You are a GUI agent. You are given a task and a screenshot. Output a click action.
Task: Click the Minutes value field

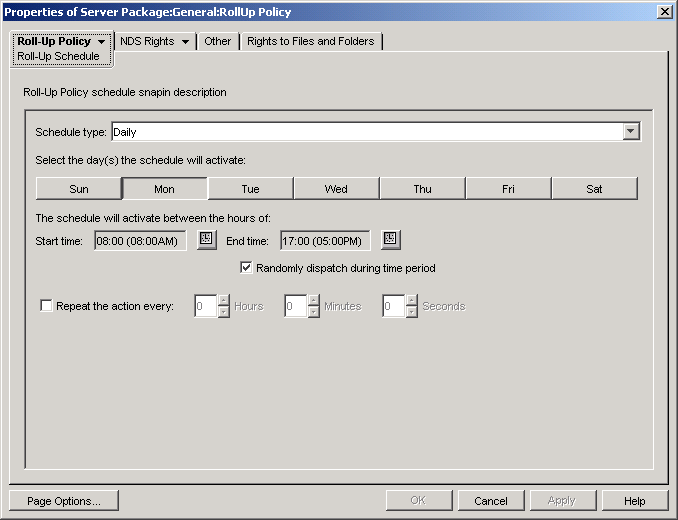(296, 306)
